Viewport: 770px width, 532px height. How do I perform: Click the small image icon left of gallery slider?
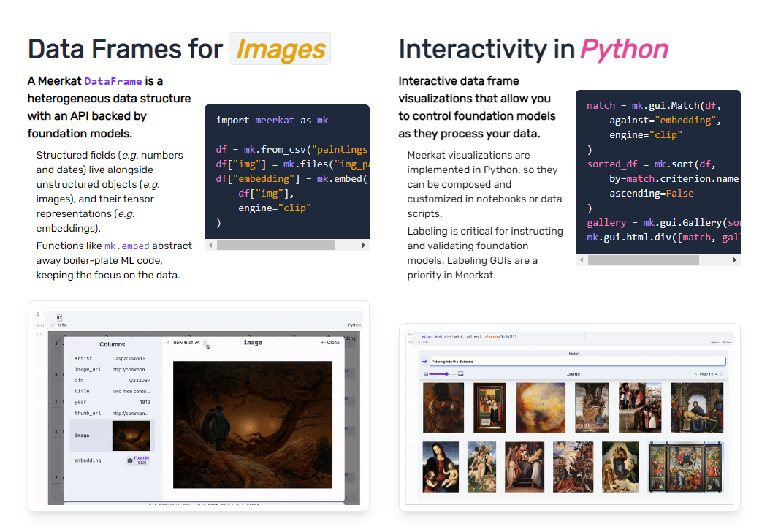click(x=426, y=374)
